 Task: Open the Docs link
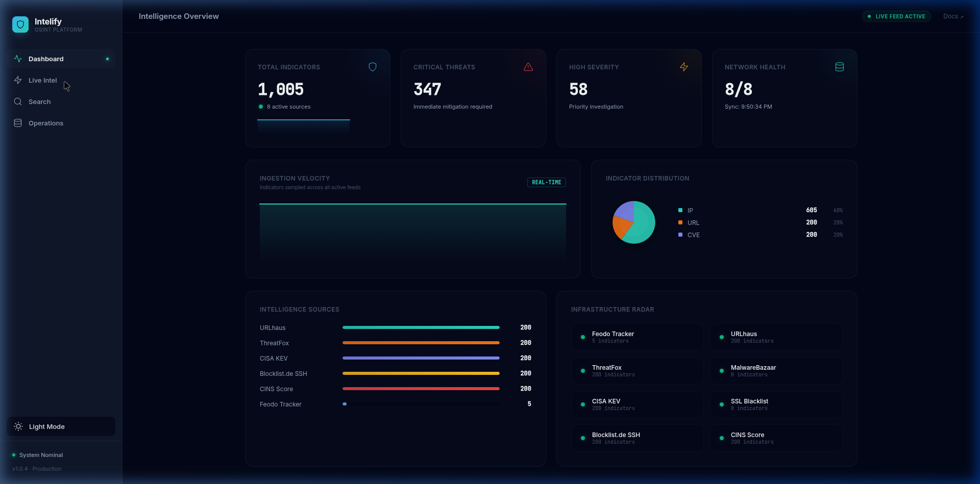pyautogui.click(x=952, y=16)
